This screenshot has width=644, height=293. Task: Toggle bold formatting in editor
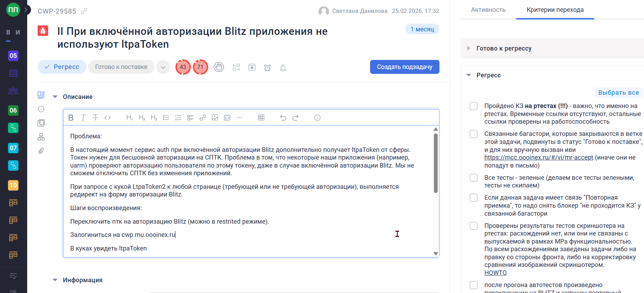tap(71, 118)
